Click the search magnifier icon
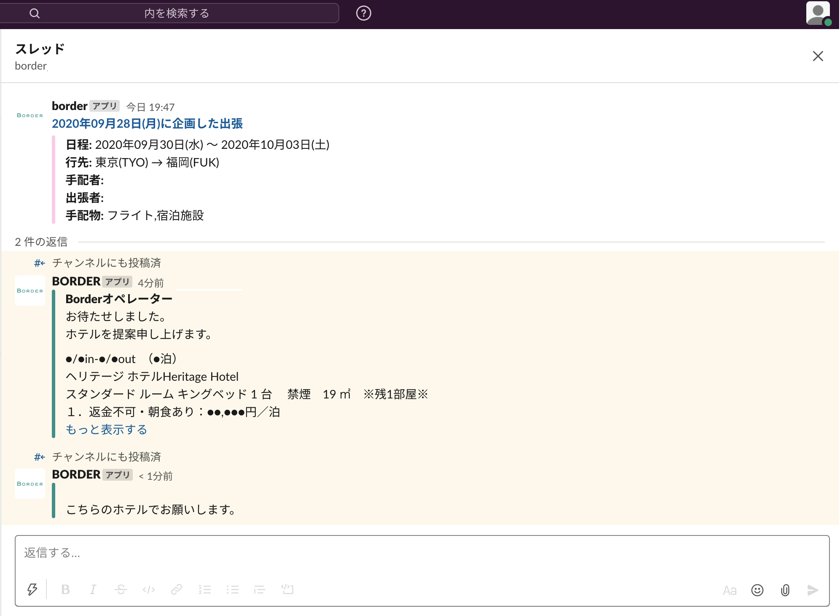The image size is (840, 616). pyautogui.click(x=35, y=13)
